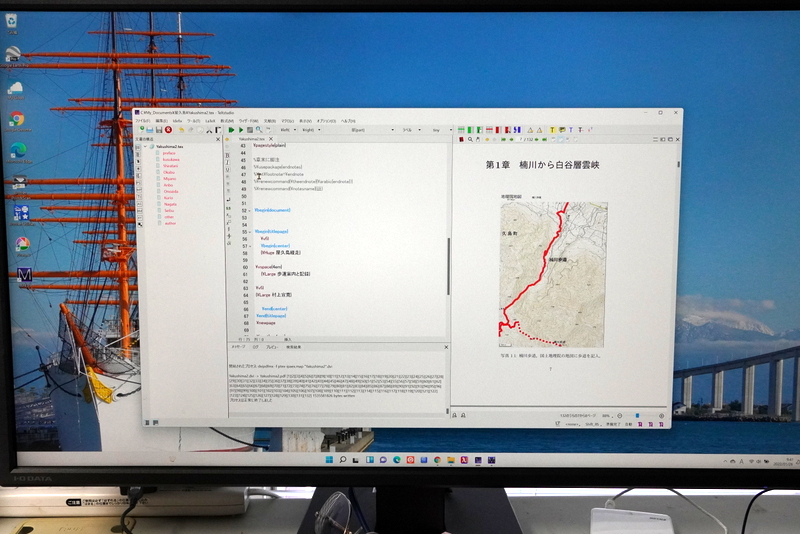Open the Options menu
This screenshot has width=800, height=534.
(326, 121)
